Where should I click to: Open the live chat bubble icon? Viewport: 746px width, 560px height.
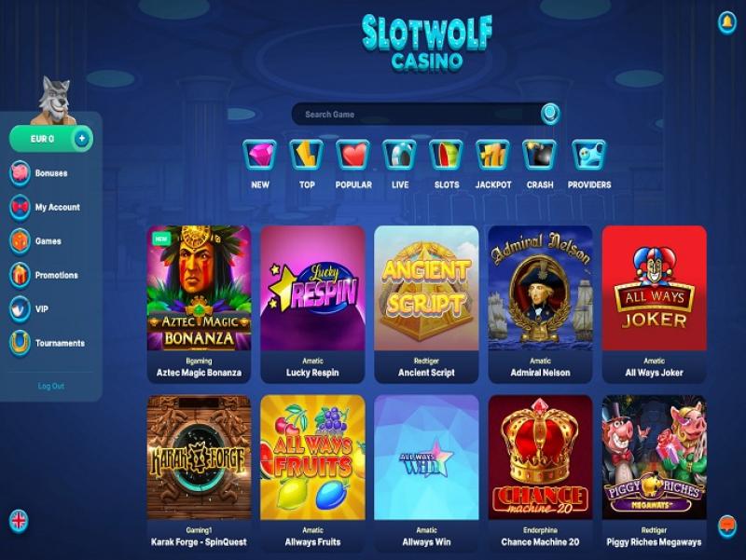pyautogui.click(x=727, y=526)
